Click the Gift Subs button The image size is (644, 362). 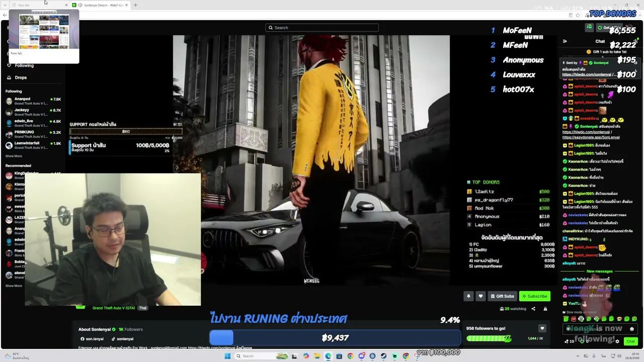click(x=503, y=296)
